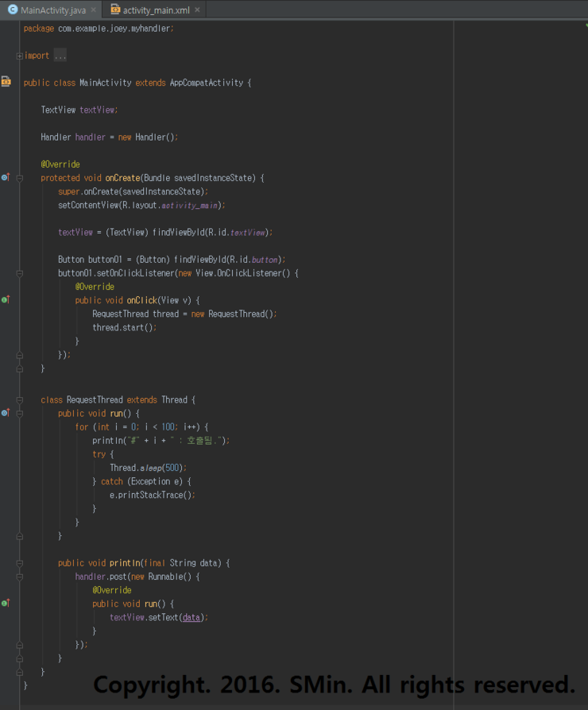Click implements gutter icon beside Runnable run()
588x710 pixels.
[x=6, y=603]
